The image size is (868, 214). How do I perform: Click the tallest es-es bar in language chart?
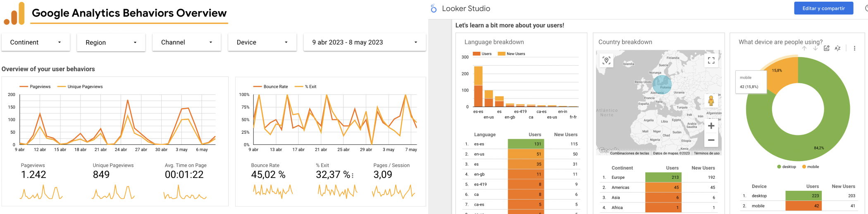click(x=478, y=86)
